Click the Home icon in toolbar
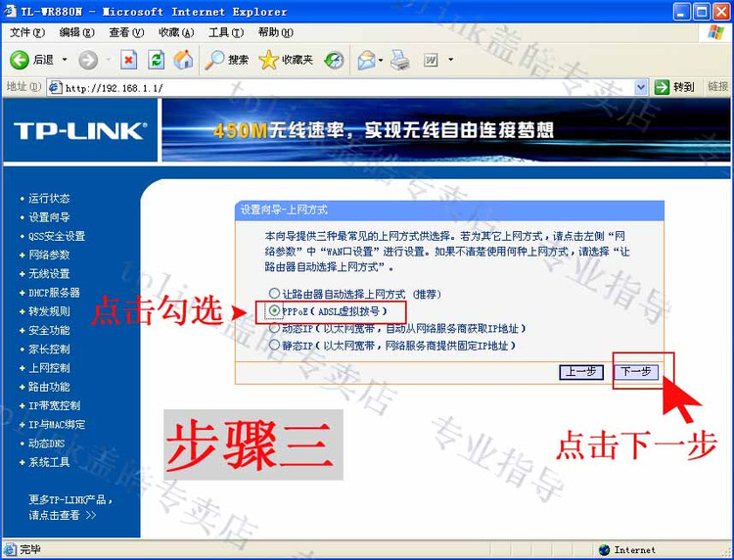Viewport: 734px width, 560px height. coord(183,60)
